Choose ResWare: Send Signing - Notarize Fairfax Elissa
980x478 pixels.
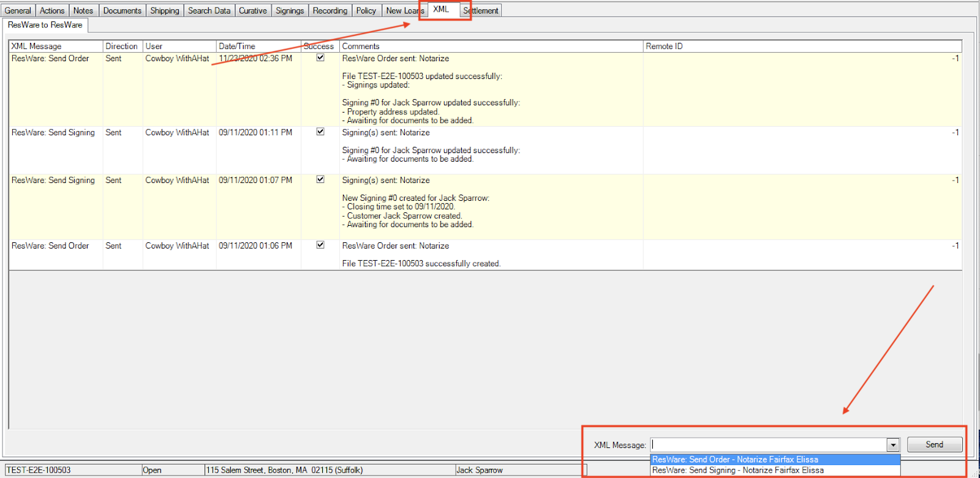click(x=775, y=471)
